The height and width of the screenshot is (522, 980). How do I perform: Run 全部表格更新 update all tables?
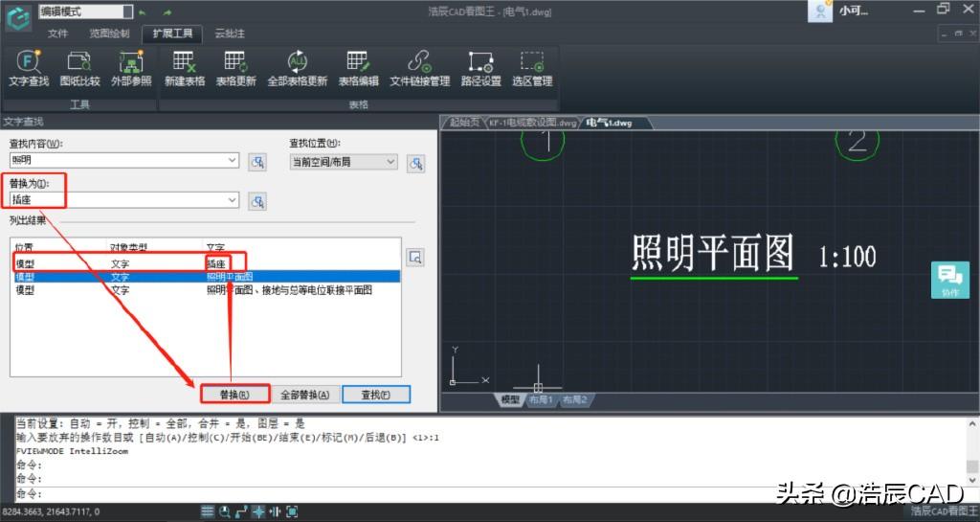click(298, 68)
